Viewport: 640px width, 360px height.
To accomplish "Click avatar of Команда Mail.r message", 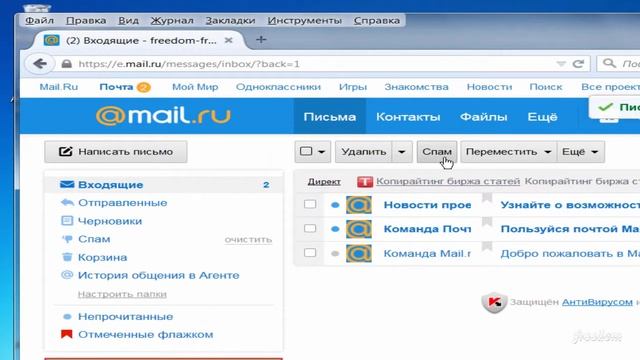I will click(x=359, y=253).
